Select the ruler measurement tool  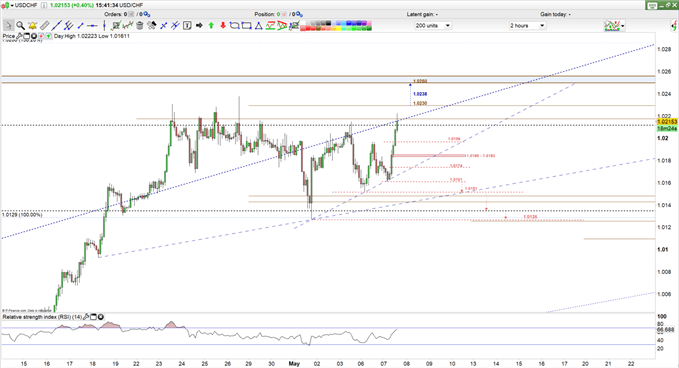(45, 26)
